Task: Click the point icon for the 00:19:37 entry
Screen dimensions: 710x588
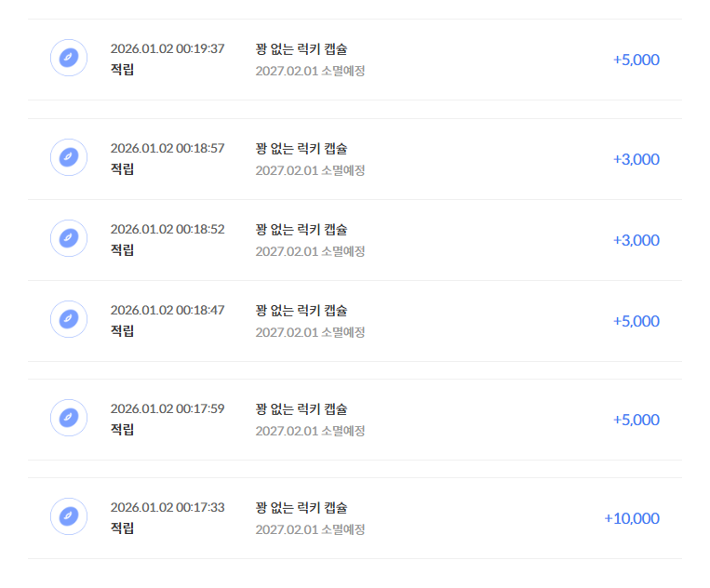Action: pos(69,59)
